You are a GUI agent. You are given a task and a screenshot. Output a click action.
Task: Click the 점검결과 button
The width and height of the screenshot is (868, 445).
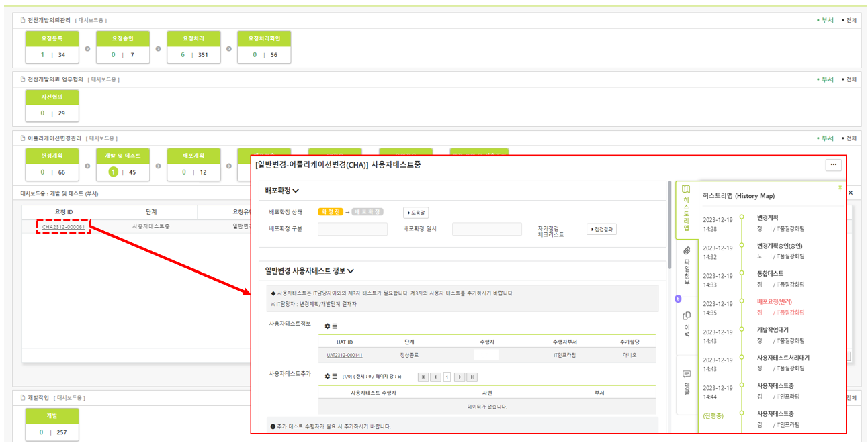(x=601, y=230)
